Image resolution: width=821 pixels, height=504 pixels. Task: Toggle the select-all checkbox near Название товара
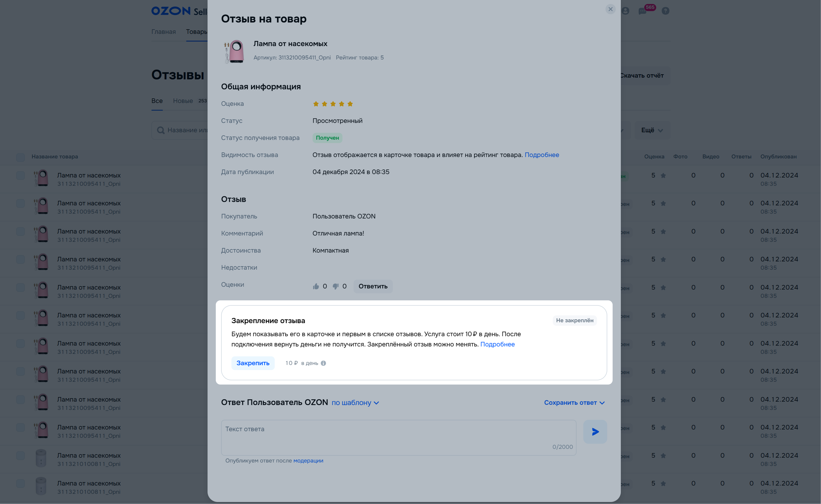click(20, 157)
